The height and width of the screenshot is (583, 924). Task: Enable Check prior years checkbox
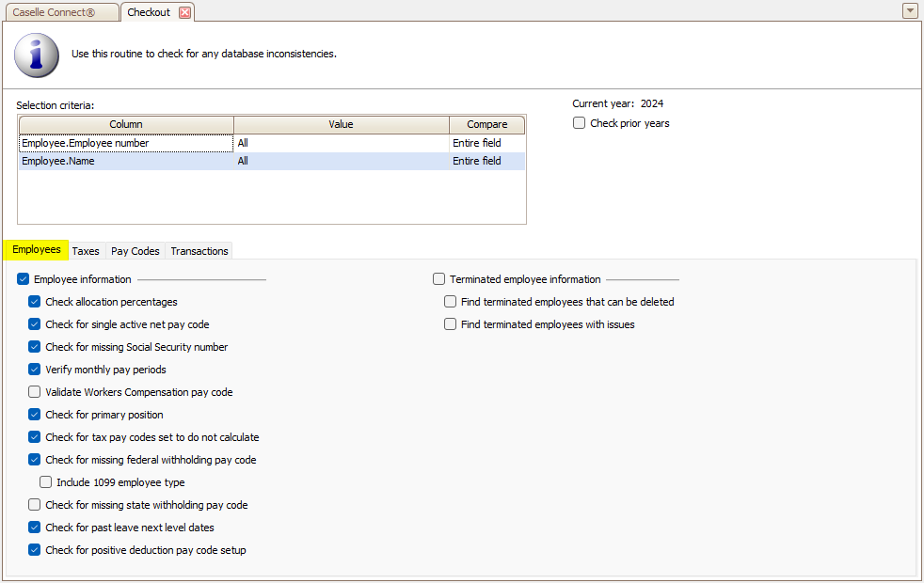click(580, 123)
